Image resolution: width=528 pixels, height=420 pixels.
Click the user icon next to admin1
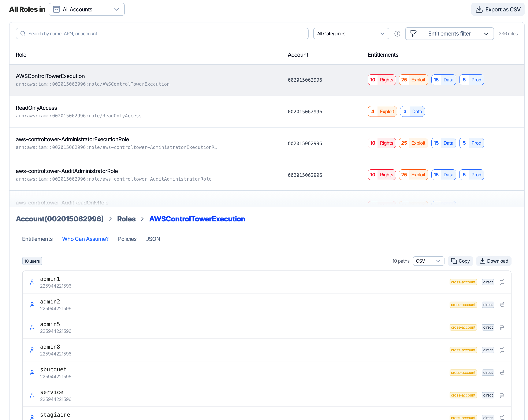pos(32,282)
